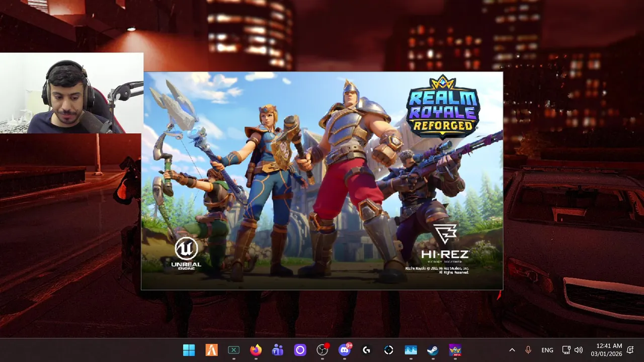Screen dimensions: 644x362
Task: Change the ENG input language
Action: click(x=547, y=350)
